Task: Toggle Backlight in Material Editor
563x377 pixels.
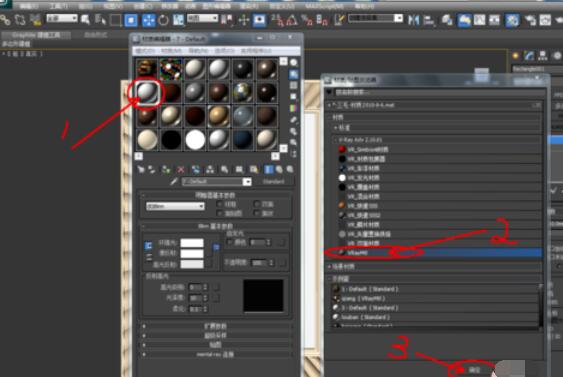Action: pos(294,74)
